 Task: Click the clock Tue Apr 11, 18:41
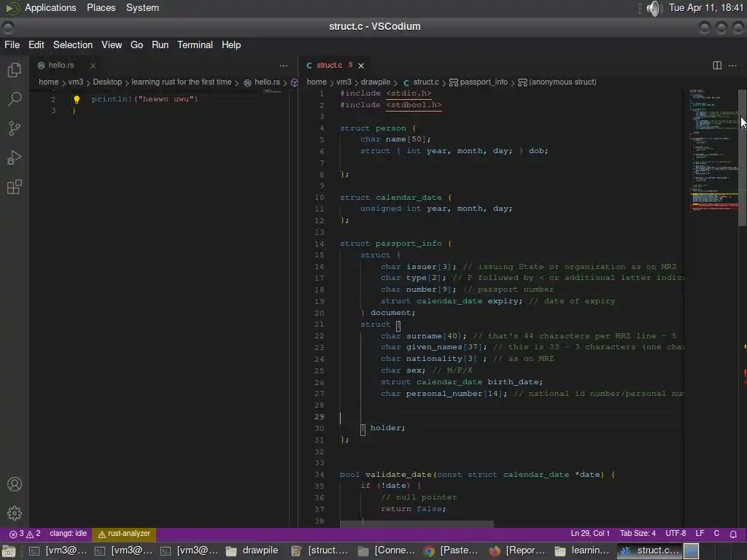(x=705, y=7)
